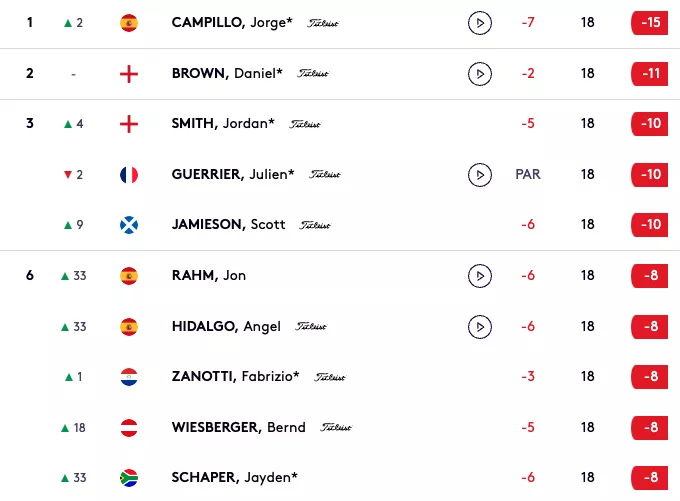Screen dimensions: 680x501
Task: Click Paraguay flag beside Zanotti
Action: tap(129, 377)
